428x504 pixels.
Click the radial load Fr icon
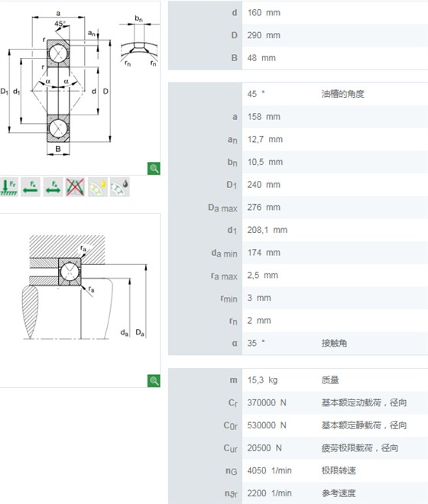[x=9, y=187]
